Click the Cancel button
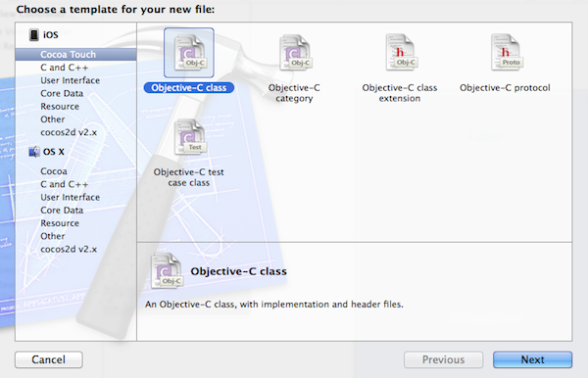This screenshot has height=378, width=588. [49, 359]
